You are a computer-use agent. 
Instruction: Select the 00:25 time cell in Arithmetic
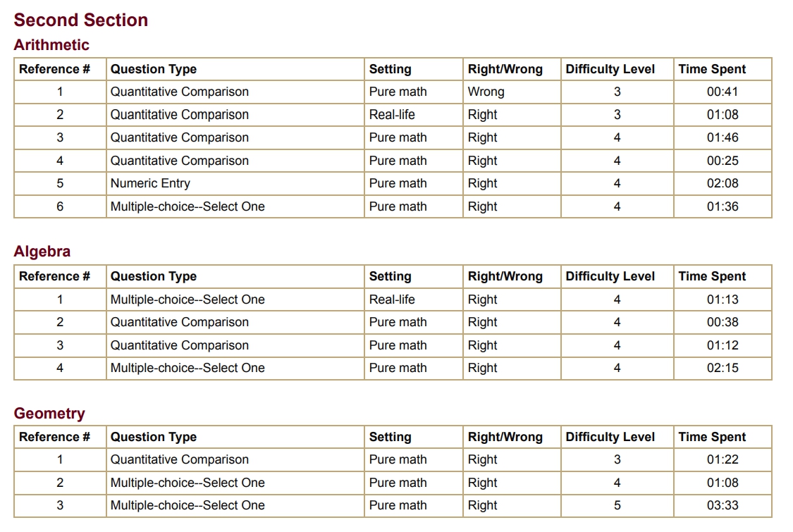[x=723, y=161]
